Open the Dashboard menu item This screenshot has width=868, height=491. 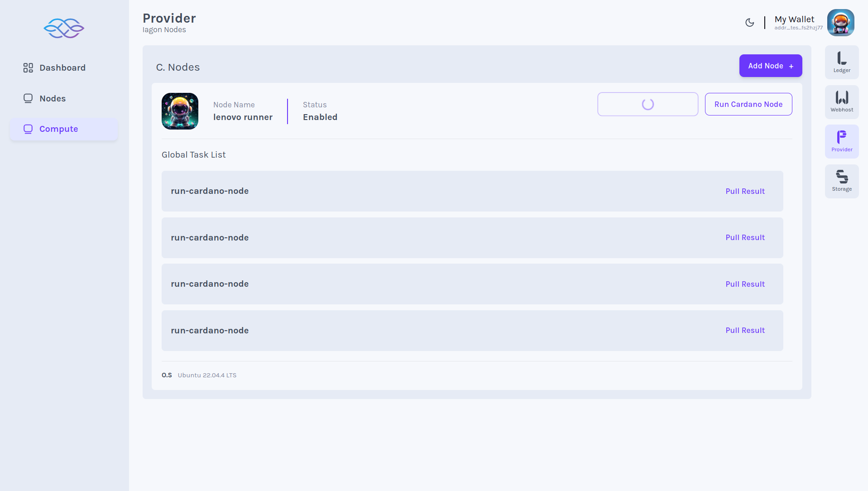point(64,67)
